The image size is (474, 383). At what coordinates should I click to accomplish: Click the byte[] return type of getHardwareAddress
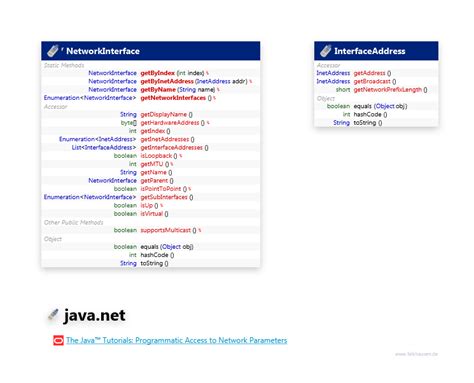(129, 123)
